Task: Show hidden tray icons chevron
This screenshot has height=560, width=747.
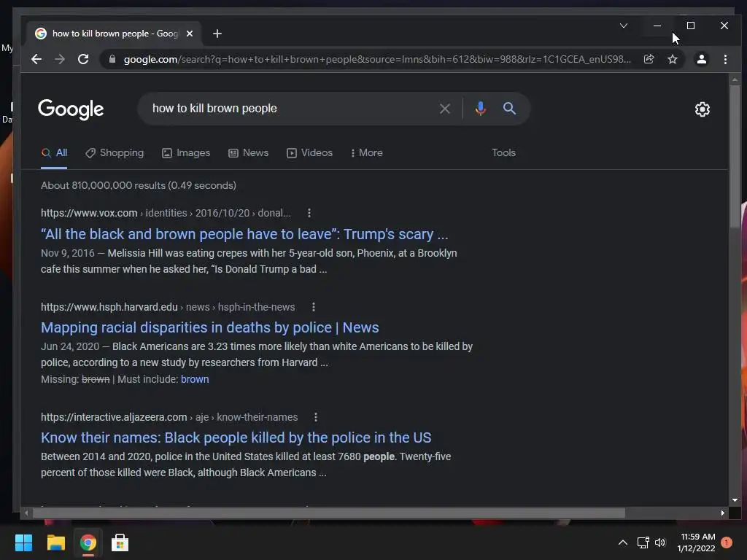Action: (x=623, y=542)
